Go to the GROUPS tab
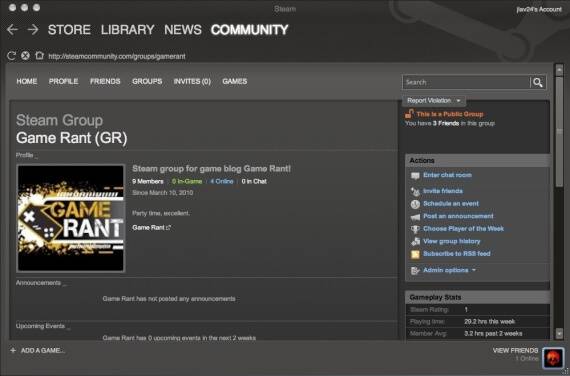Screen dimensions: 570x376 point(147,81)
